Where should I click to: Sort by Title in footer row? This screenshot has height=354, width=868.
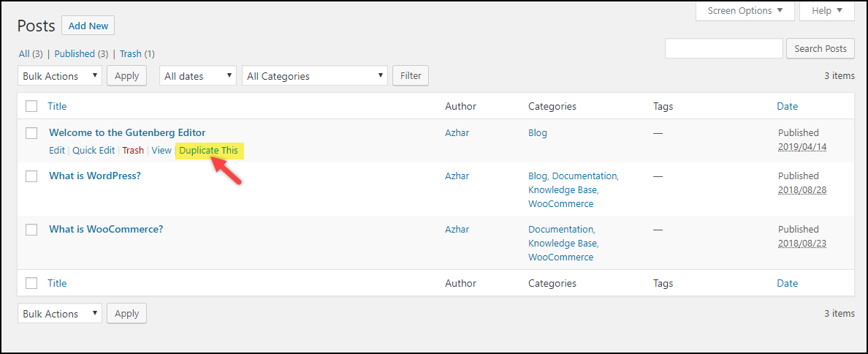pos(57,283)
